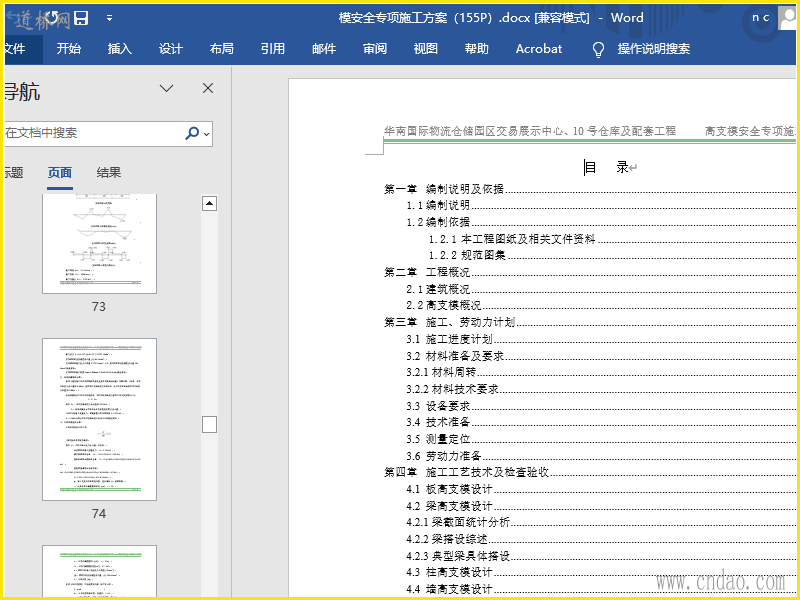The width and height of the screenshot is (800, 600).
Task: Click TOC entry 第三章 施工、劳动力计划
Action: 449,322
